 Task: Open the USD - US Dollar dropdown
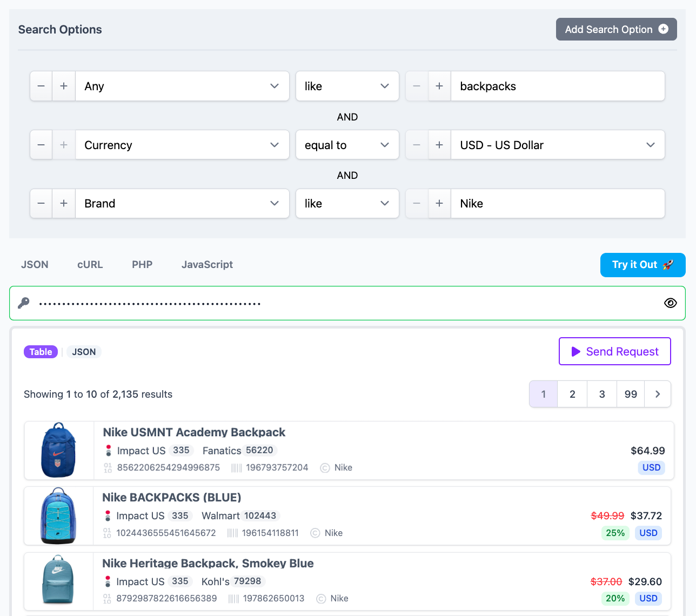tap(558, 145)
